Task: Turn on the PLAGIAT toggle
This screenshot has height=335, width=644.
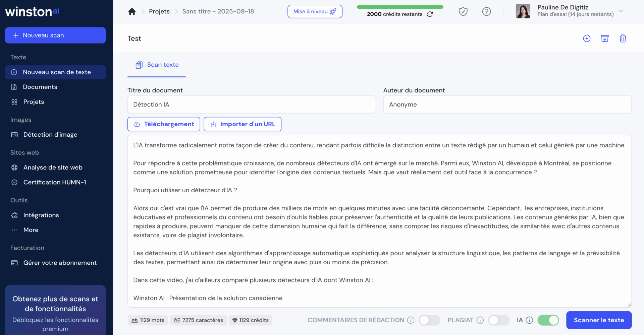Action: (499, 320)
